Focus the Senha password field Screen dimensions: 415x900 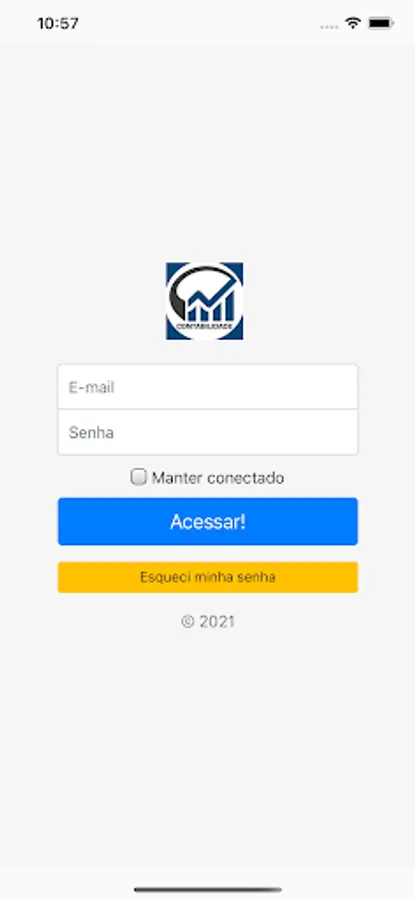(x=208, y=432)
